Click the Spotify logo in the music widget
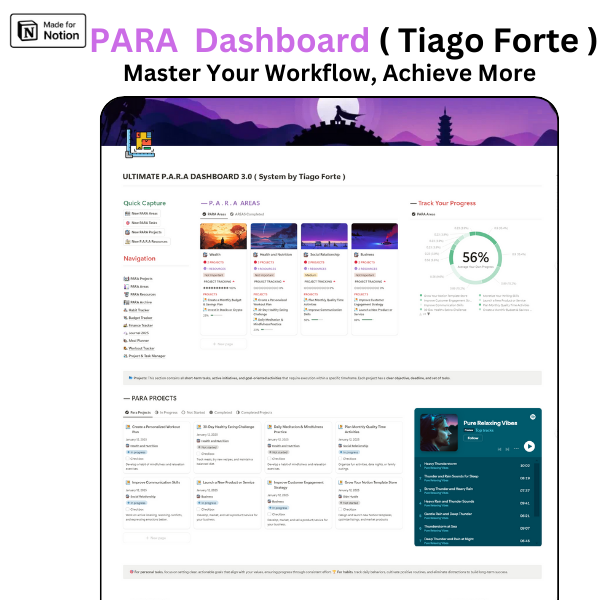This screenshot has width=600, height=600. tap(533, 417)
